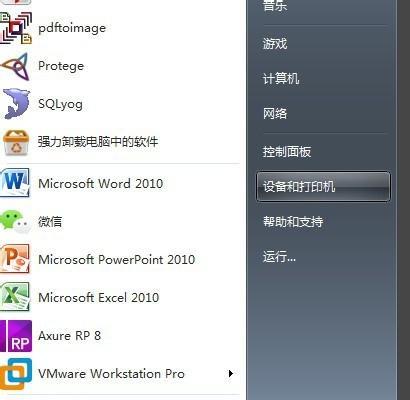Select the SQLyog text entry
Viewport: 410px width, 400px height.
point(60,104)
